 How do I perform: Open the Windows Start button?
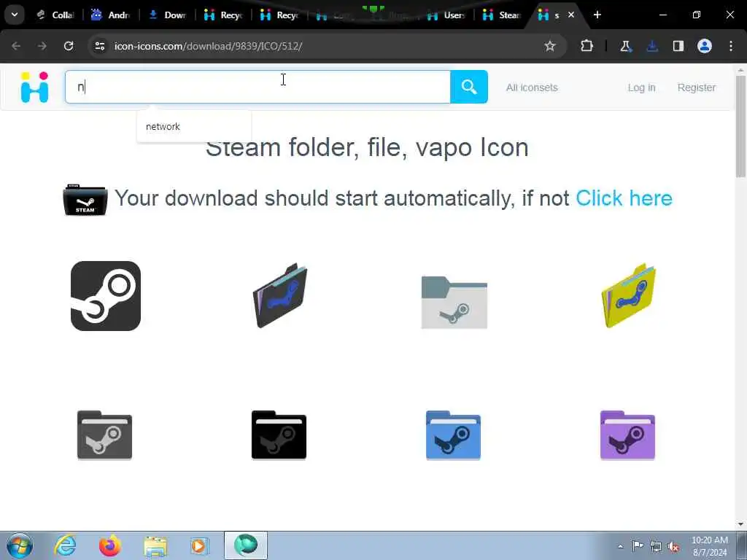(20, 545)
